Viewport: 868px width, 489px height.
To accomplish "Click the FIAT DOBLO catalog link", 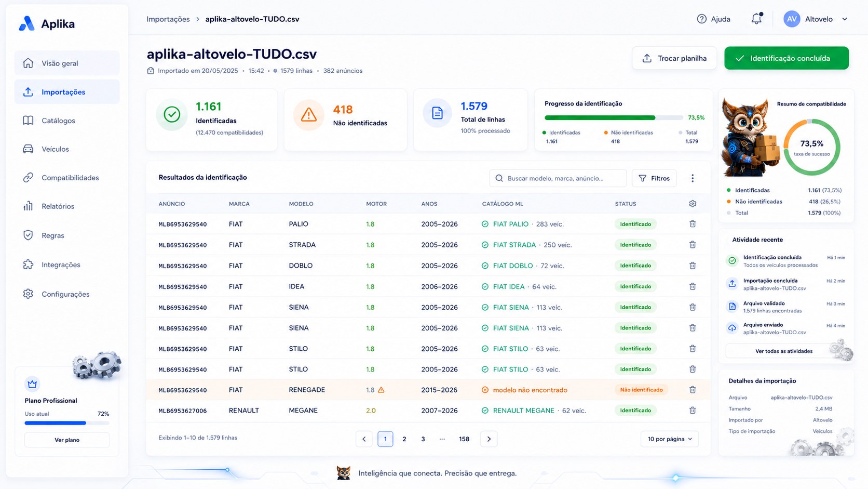I will [x=513, y=266].
